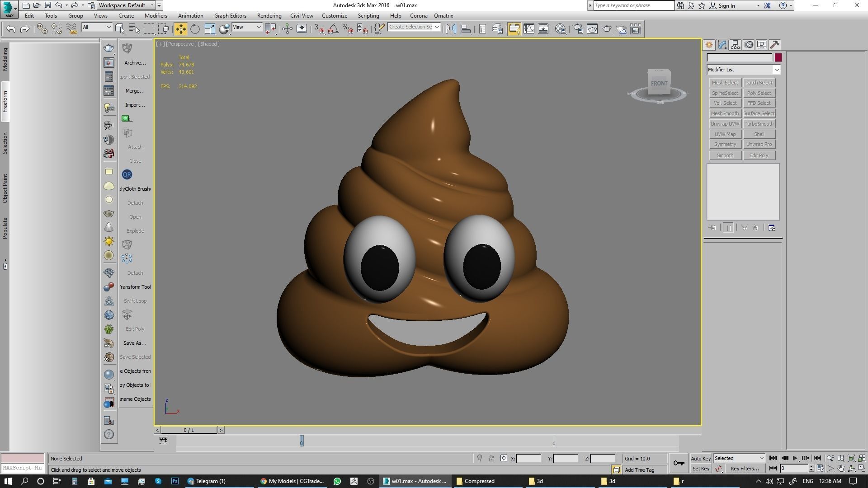Toggle Percent Snap button

348,29
